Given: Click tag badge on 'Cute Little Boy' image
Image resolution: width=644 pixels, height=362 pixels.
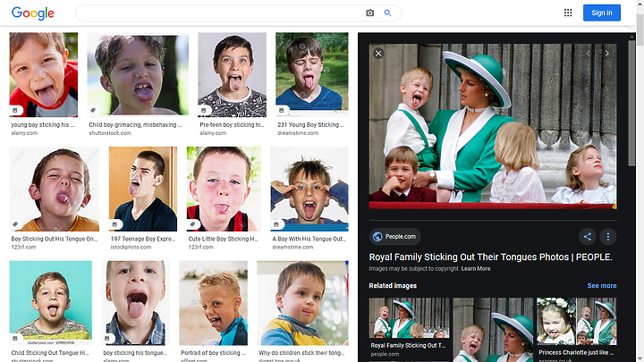Looking at the screenshot, I should click(192, 224).
